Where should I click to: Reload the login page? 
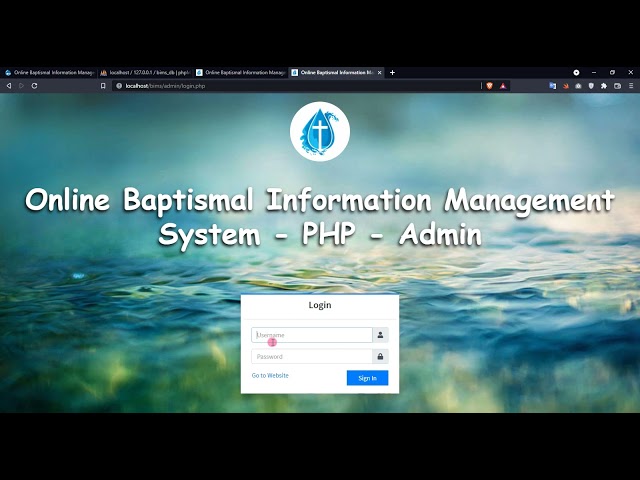coord(35,86)
